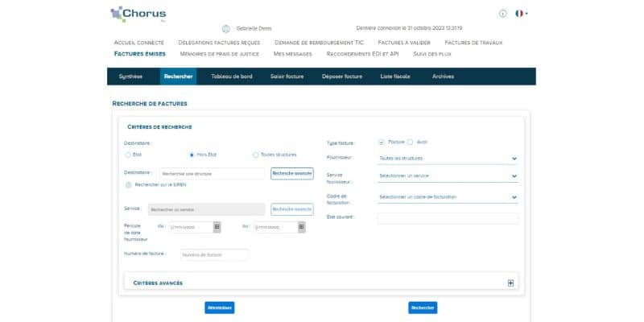Focus the Numéro de facture input field

click(214, 254)
